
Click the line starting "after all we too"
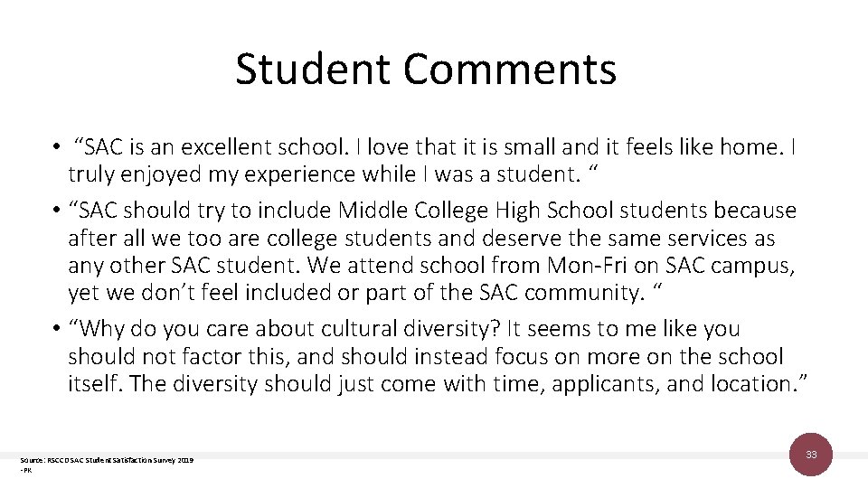coord(421,238)
